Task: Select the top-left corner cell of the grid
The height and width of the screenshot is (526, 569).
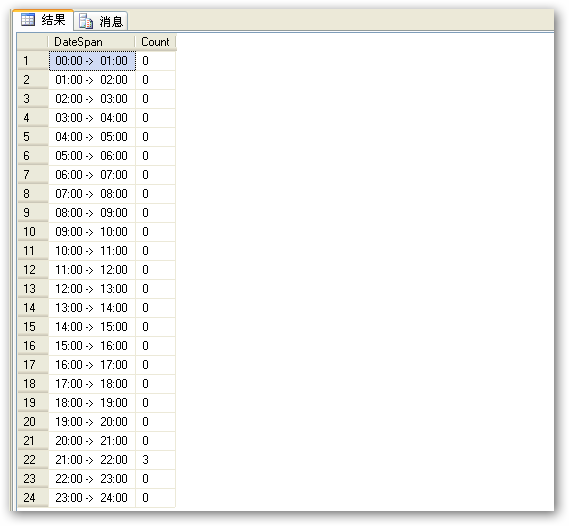Action: pyautogui.click(x=33, y=42)
